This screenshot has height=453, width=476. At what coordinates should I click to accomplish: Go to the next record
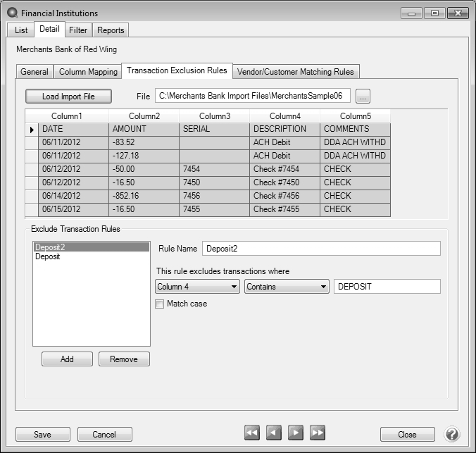[x=296, y=434]
